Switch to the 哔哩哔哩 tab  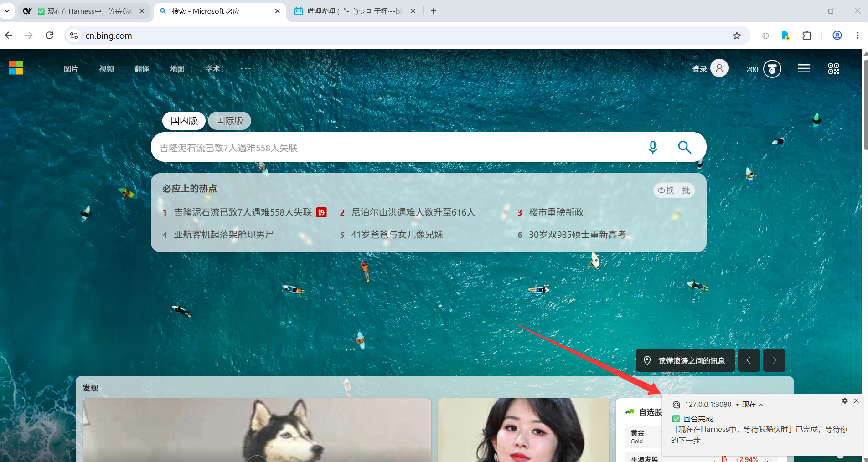pyautogui.click(x=355, y=11)
